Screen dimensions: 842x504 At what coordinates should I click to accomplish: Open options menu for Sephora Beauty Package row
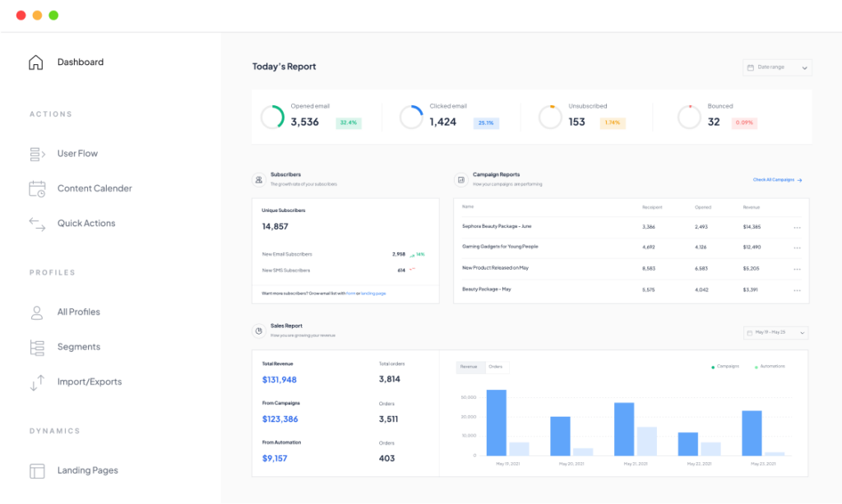[797, 228]
